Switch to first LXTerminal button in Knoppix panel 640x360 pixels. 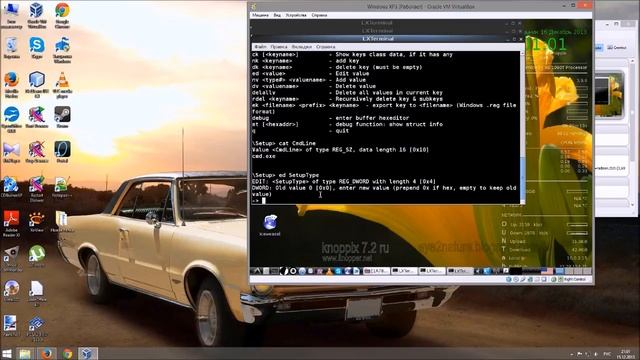404,271
